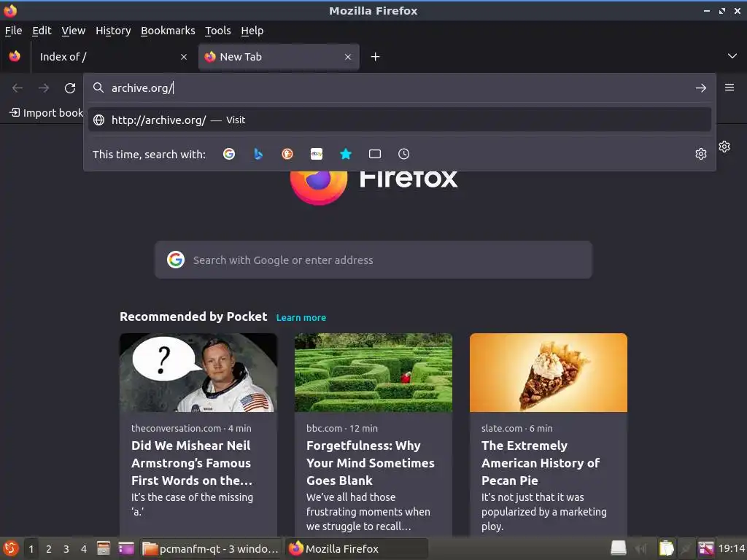Search this time with eBay icon

(317, 154)
